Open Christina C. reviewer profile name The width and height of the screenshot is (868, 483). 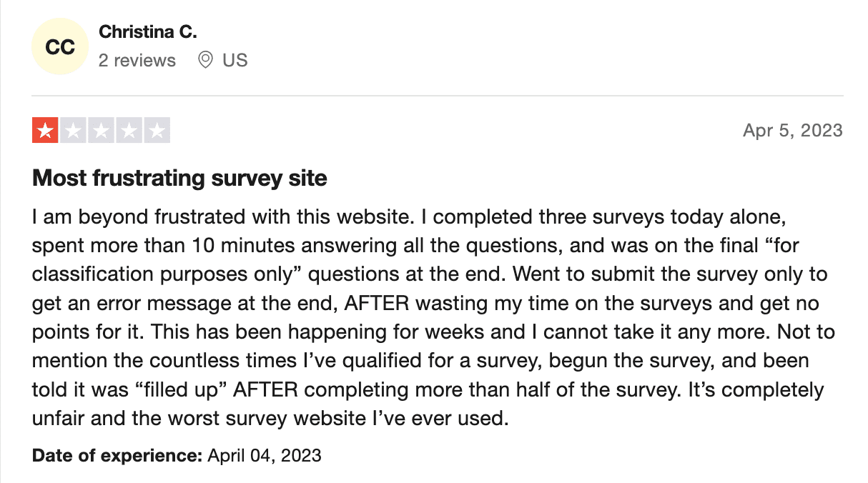[x=147, y=31]
